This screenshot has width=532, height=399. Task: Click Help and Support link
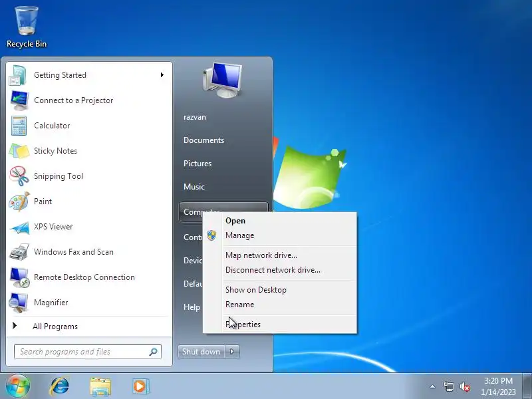[x=192, y=307]
